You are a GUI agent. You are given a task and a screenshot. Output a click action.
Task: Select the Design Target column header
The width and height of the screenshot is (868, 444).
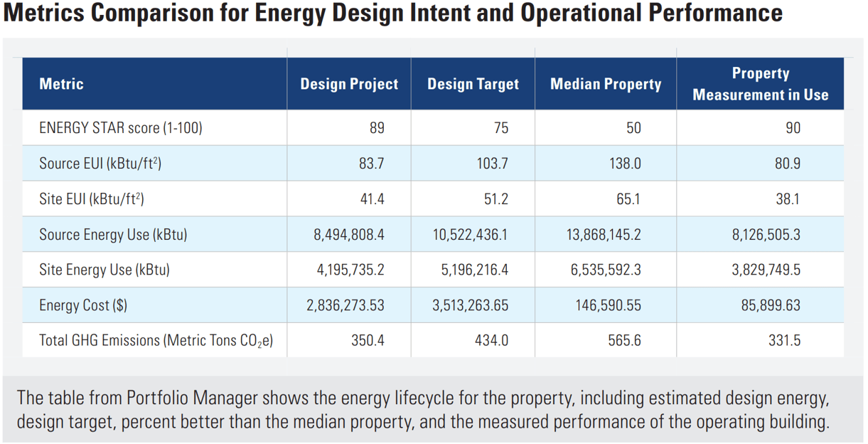(472, 83)
